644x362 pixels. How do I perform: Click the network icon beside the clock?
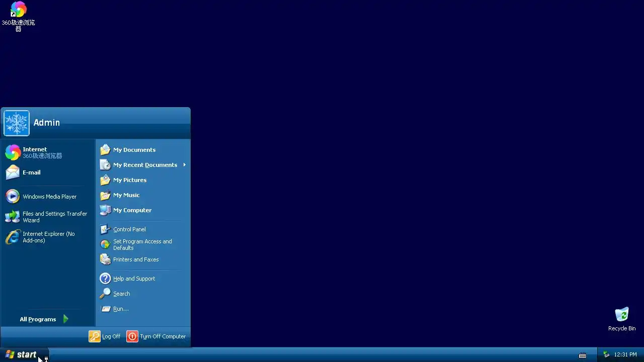click(x=606, y=354)
